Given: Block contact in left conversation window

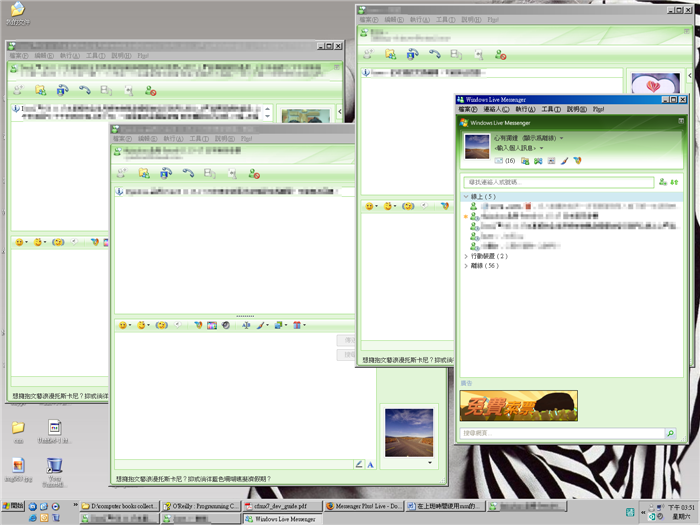Looking at the screenshot, I should [150, 91].
